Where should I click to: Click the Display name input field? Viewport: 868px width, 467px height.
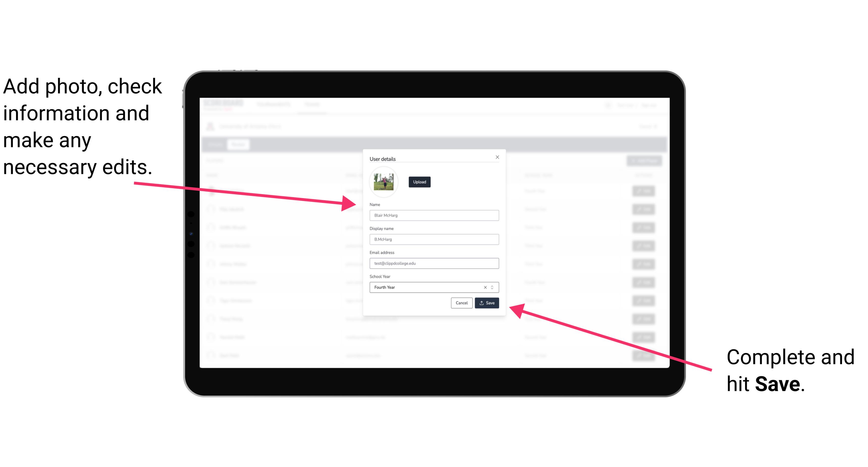(x=434, y=239)
